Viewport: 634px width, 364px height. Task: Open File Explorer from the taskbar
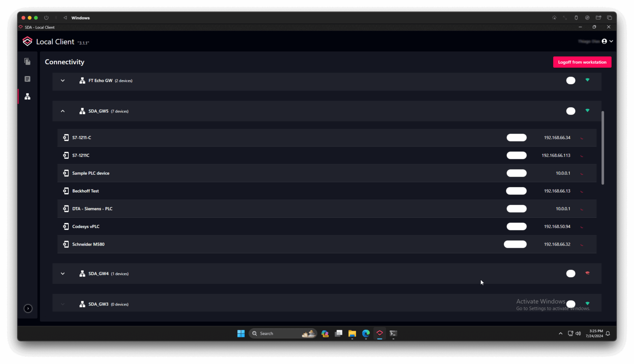pos(352,333)
